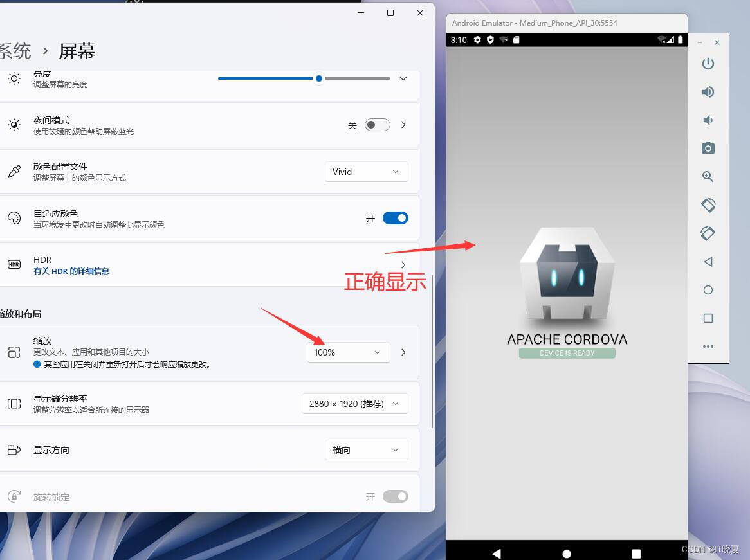
Task: Click the color profile eyedropper icon
Action: (14, 172)
